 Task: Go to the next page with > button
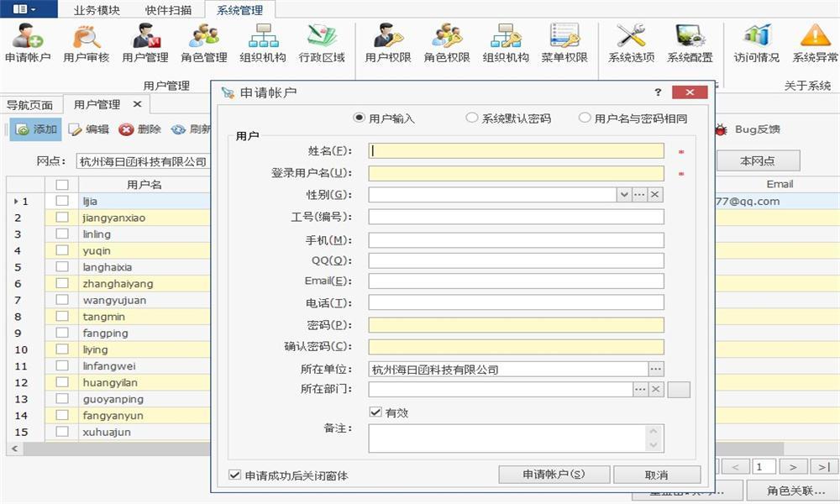793,467
